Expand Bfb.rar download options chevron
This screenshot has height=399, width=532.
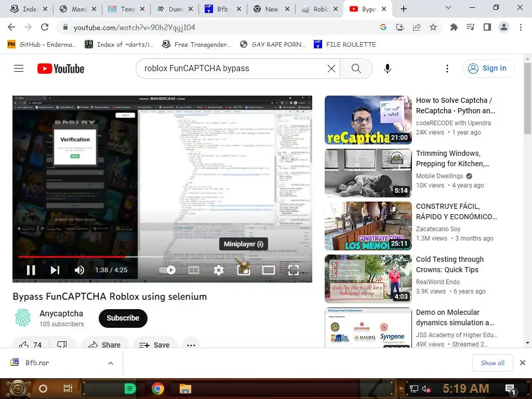[111, 363]
